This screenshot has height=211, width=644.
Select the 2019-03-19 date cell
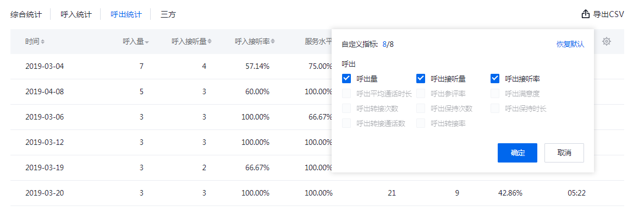[45, 168]
